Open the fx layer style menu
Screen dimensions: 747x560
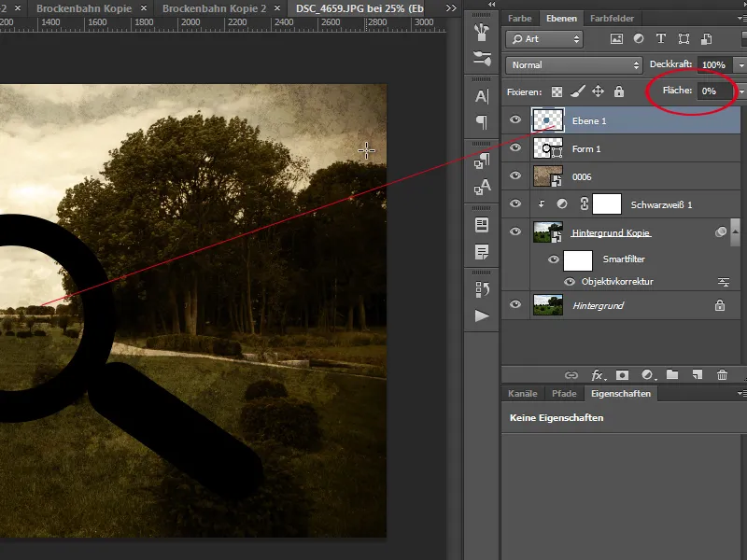click(x=598, y=375)
